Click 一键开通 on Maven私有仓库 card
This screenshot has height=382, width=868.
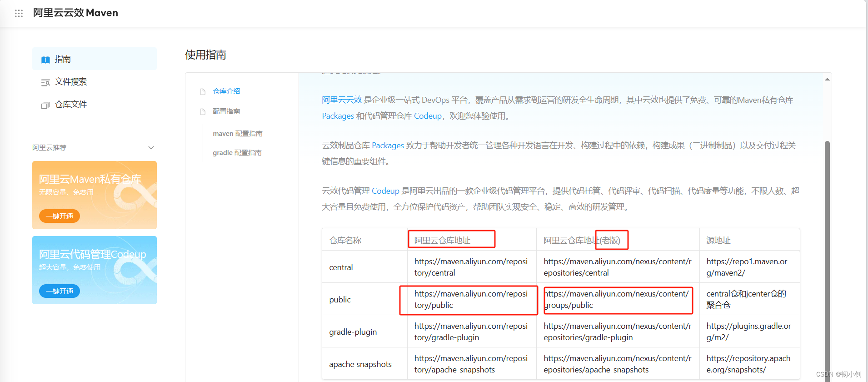(x=60, y=216)
